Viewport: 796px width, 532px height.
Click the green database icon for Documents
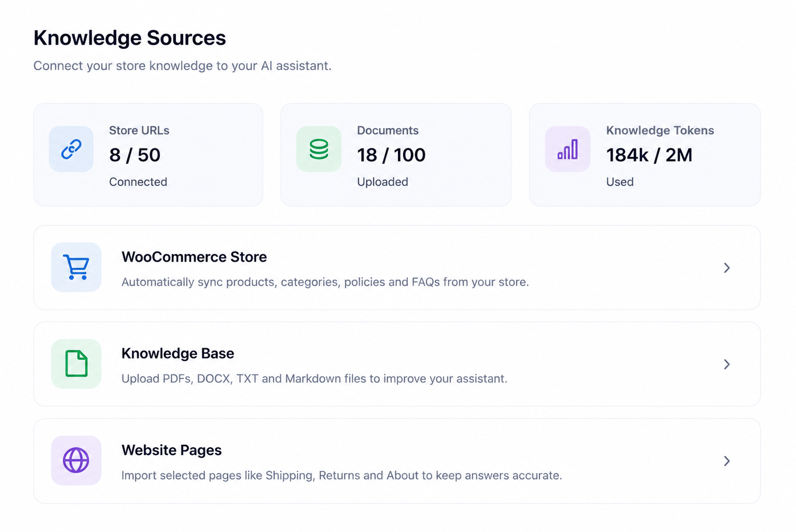(x=319, y=149)
